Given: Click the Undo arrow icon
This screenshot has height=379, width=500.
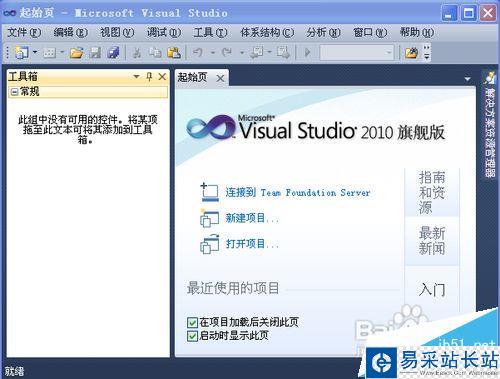Looking at the screenshot, I should pyautogui.click(x=198, y=53).
